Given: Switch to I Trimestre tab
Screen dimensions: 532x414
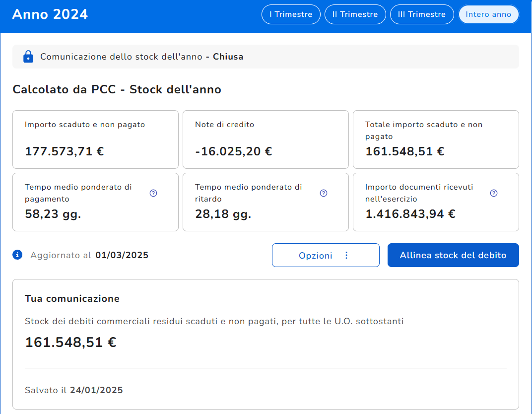Looking at the screenshot, I should pyautogui.click(x=291, y=14).
